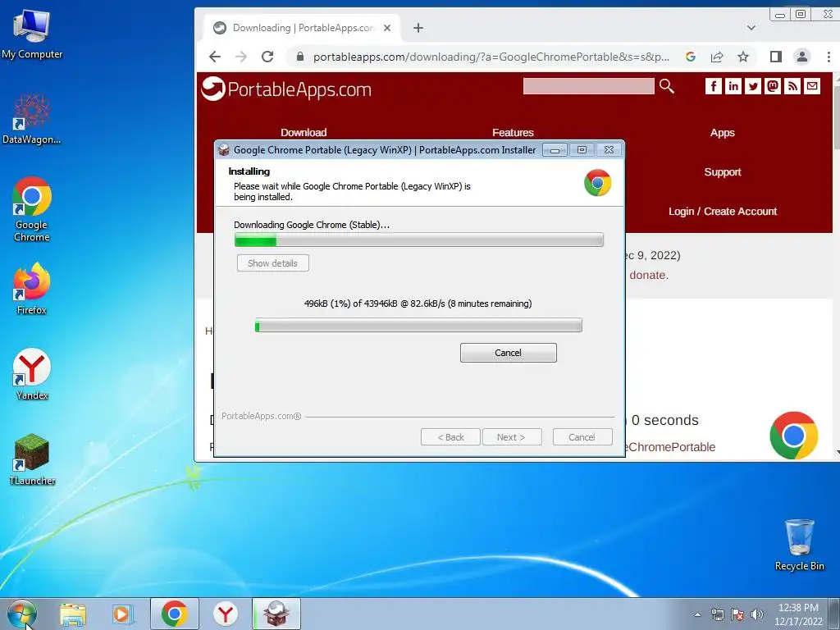840x630 pixels.
Task: Open Action Center flag icon
Action: pyautogui.click(x=737, y=614)
